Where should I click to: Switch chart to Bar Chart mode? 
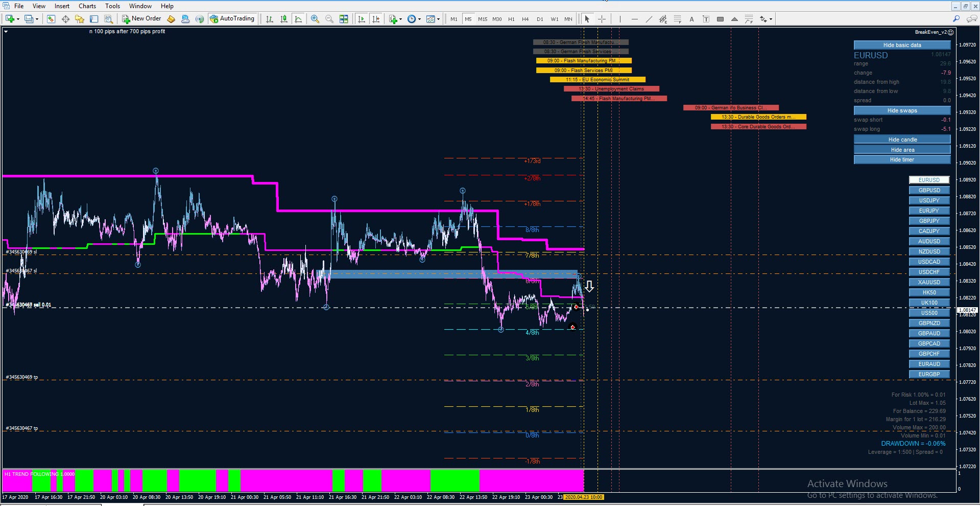[x=270, y=19]
